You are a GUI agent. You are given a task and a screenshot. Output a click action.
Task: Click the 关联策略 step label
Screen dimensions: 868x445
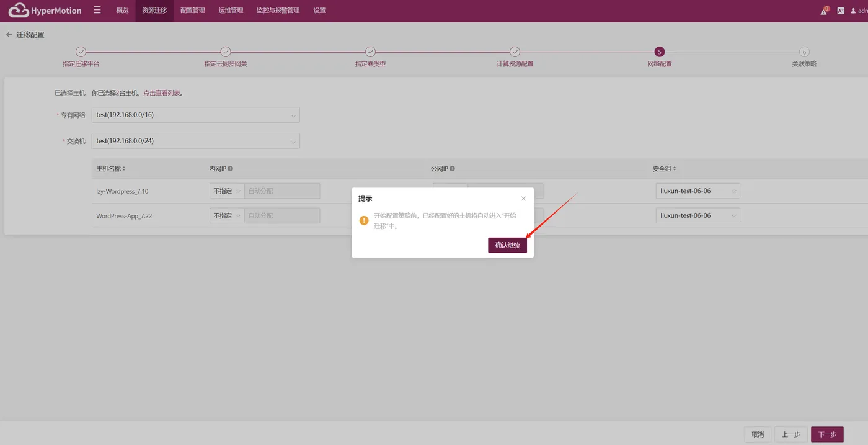(804, 64)
